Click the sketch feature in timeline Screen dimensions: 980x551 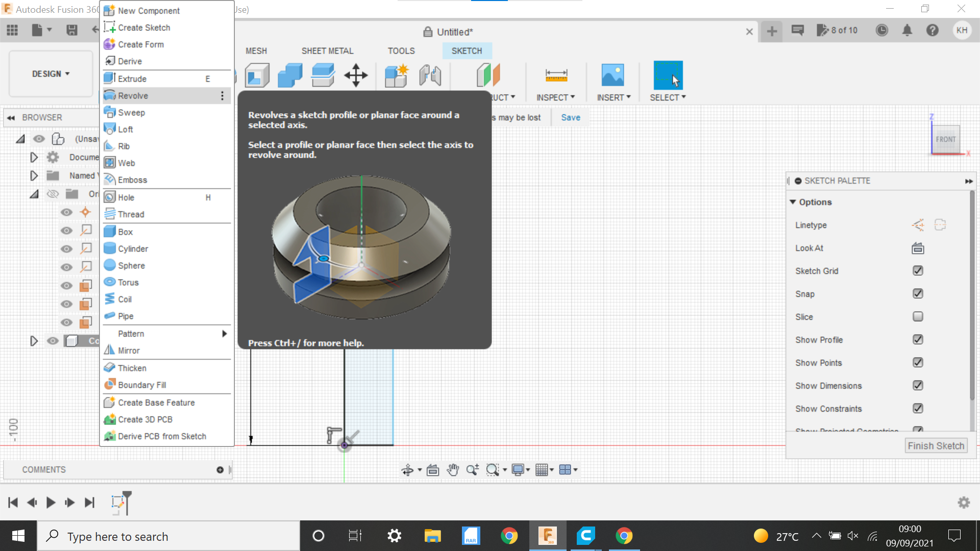[118, 502]
